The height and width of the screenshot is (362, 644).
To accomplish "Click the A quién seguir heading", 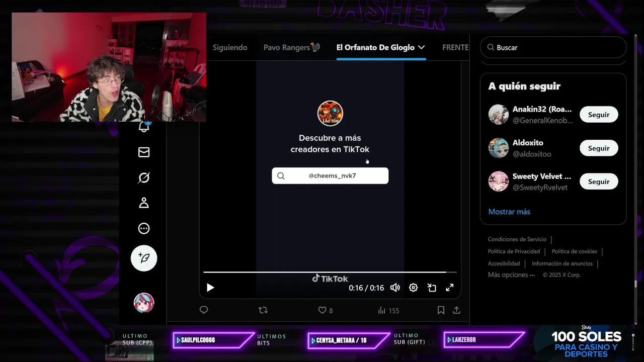I will pyautogui.click(x=524, y=86).
